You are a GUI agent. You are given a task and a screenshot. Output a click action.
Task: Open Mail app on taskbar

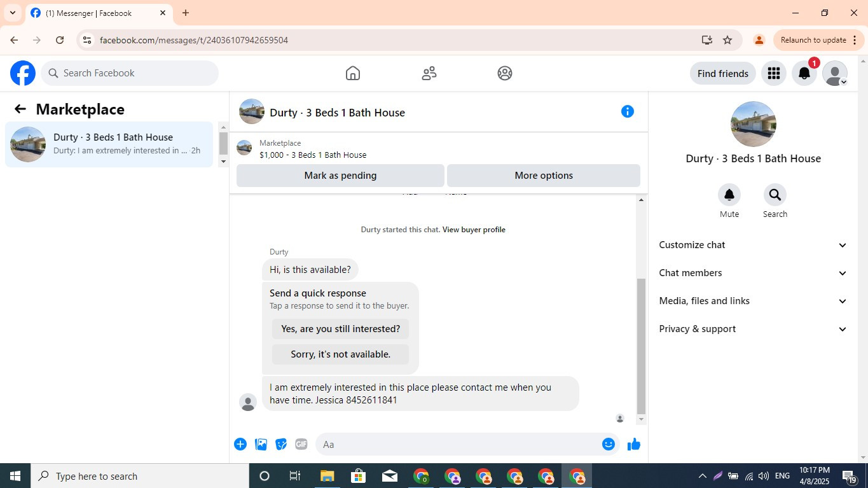coord(390,476)
